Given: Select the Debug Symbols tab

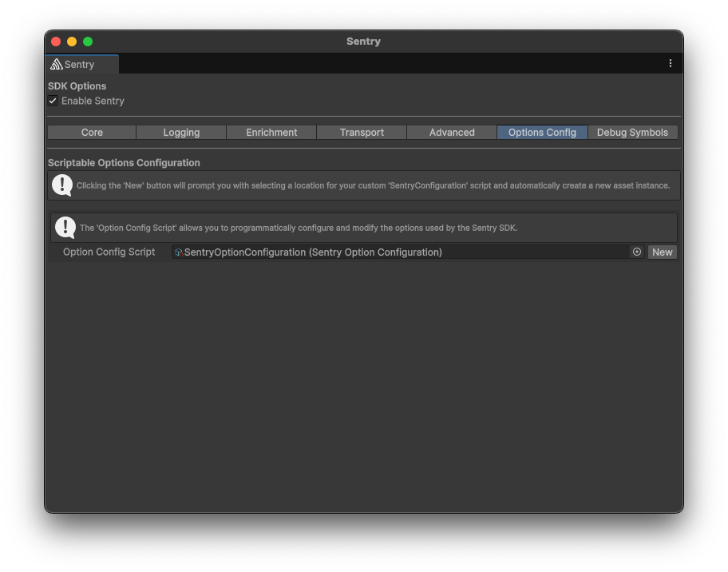Looking at the screenshot, I should pyautogui.click(x=632, y=132).
